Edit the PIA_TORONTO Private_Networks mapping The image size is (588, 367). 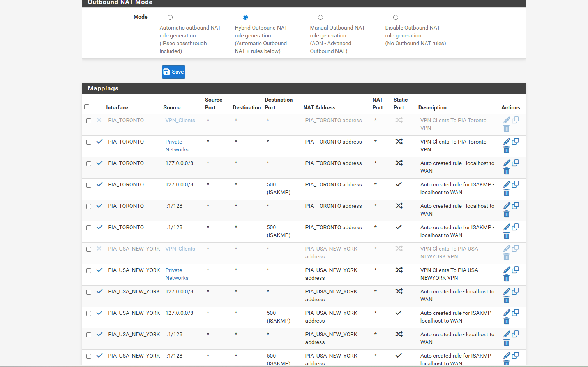(507, 142)
